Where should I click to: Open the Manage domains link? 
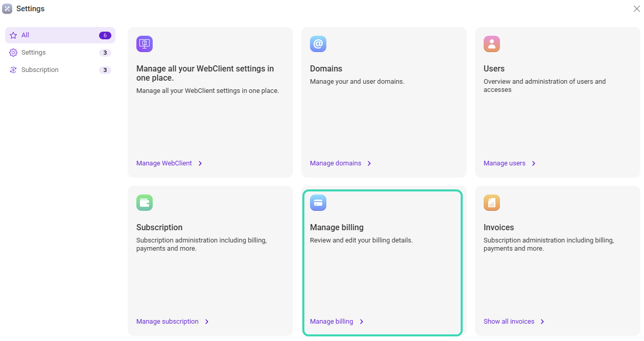336,163
